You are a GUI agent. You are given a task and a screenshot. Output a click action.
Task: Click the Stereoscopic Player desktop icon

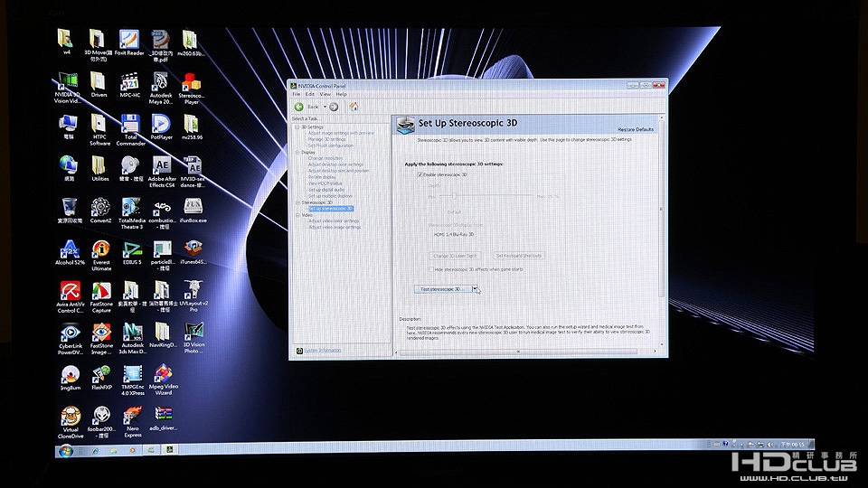192,88
